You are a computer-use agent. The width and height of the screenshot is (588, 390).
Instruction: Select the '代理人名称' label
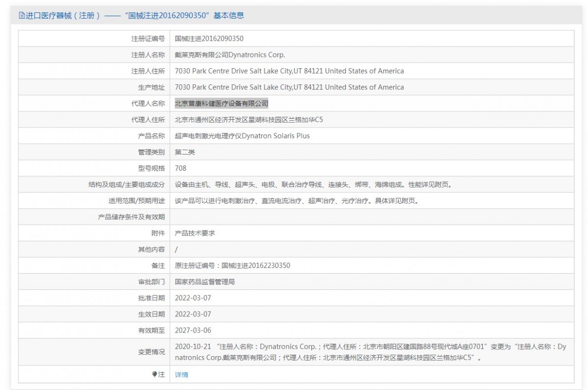(148, 104)
